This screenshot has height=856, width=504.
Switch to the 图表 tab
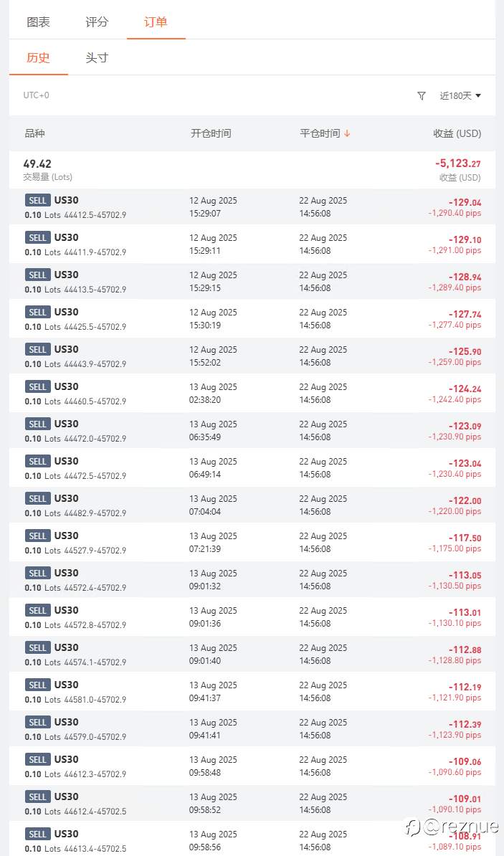[x=38, y=22]
